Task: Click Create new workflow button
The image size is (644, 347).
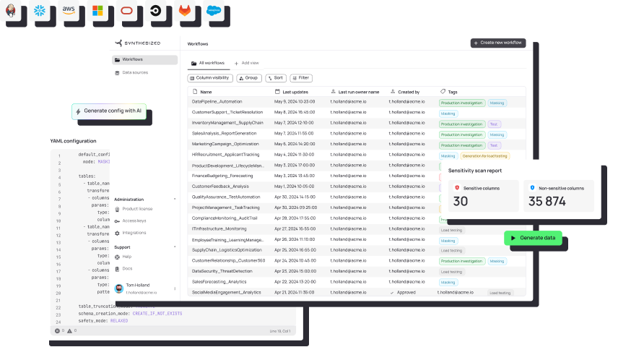Action: [x=498, y=43]
